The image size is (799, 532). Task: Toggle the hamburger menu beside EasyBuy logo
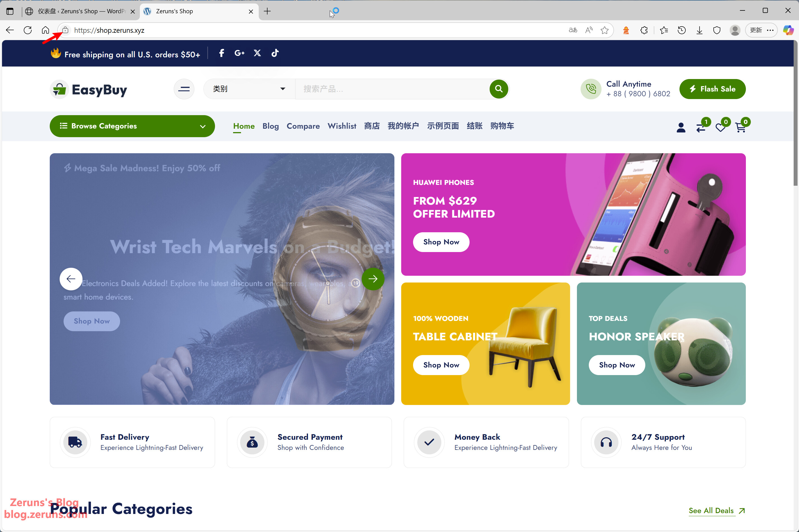(x=184, y=89)
